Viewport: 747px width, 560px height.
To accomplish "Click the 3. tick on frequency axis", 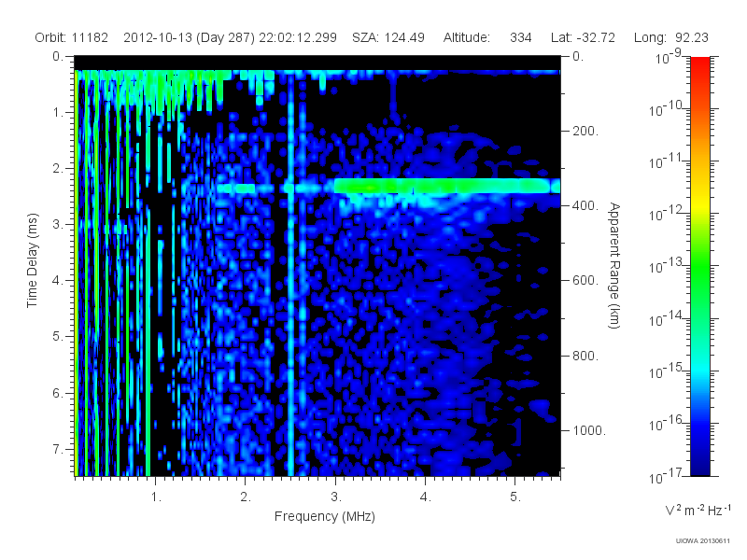I will (336, 497).
